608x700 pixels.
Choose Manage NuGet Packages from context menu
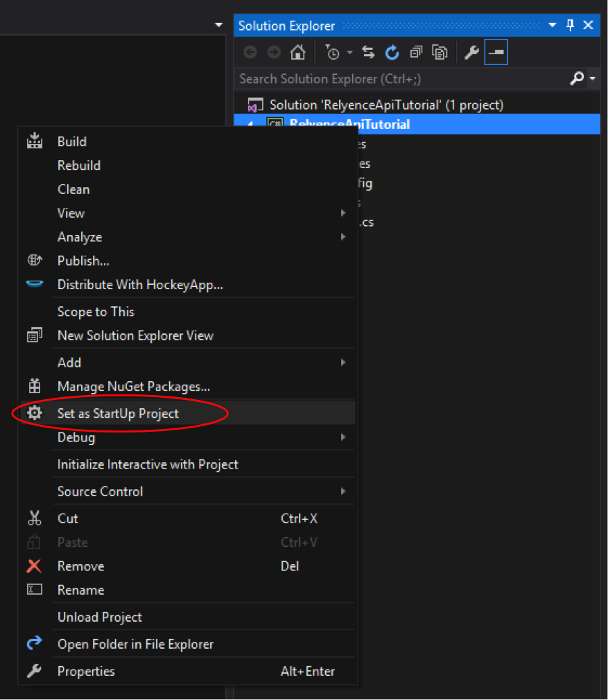tap(133, 386)
